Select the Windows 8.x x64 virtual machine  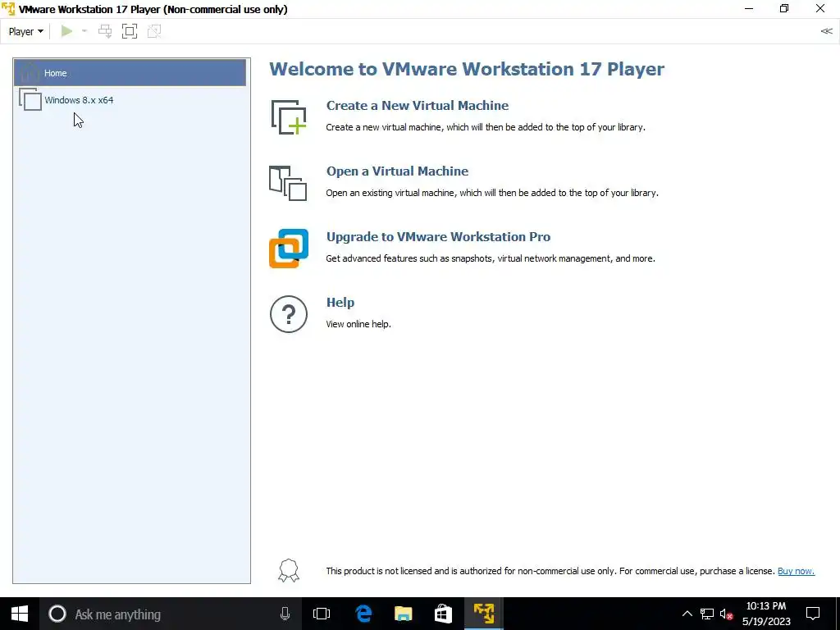click(x=130, y=100)
